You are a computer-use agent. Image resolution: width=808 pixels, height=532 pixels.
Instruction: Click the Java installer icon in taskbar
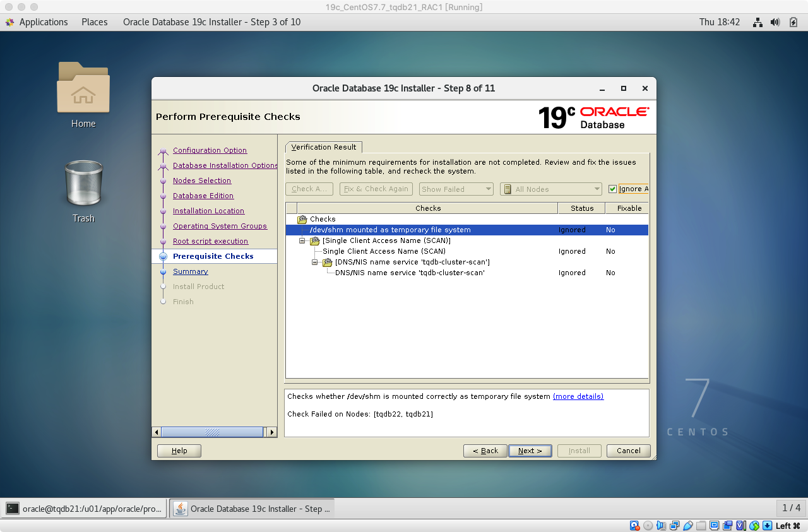pos(181,508)
